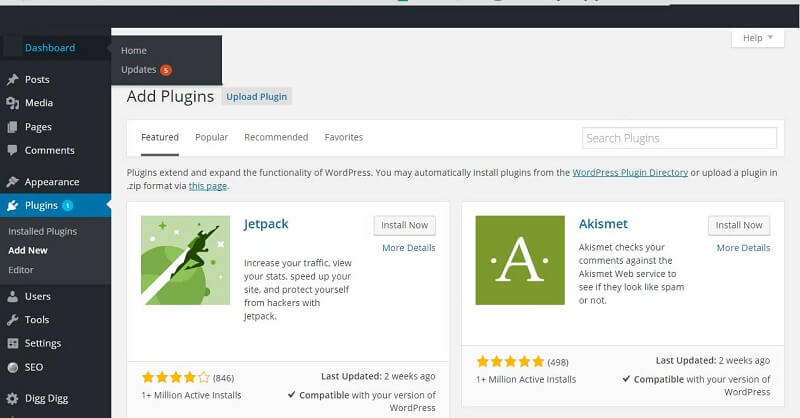Image resolution: width=800 pixels, height=418 pixels.
Task: Install the Jetpack plugin now
Action: [404, 225]
